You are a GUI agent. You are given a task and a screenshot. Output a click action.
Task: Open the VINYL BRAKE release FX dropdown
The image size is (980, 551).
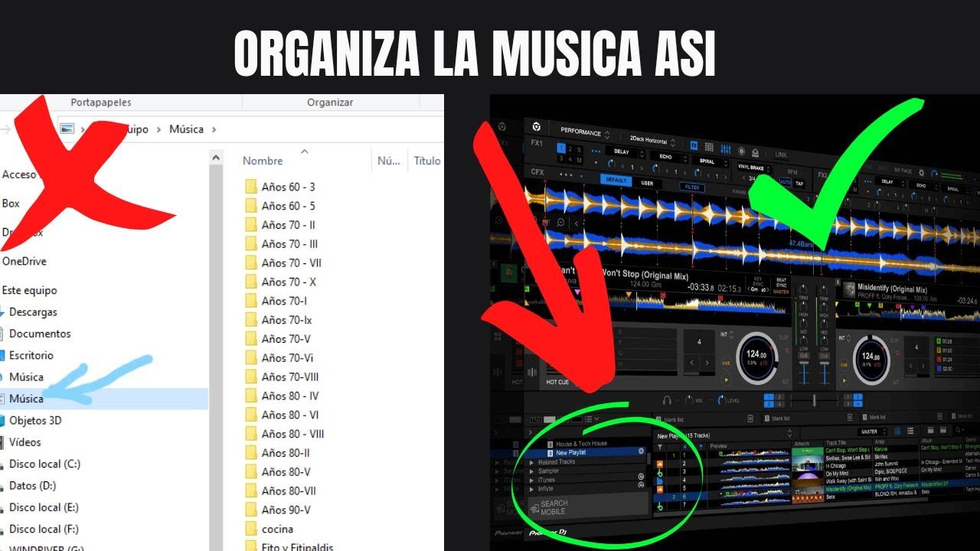click(753, 167)
